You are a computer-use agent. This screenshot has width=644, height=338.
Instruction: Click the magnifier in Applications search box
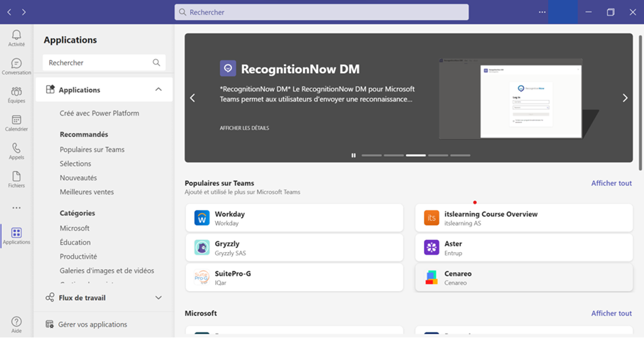coord(156,62)
